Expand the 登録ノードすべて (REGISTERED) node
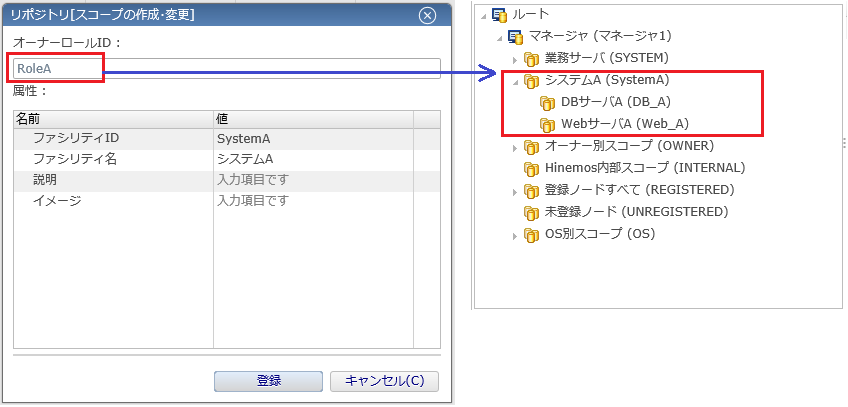Image resolution: width=848 pixels, height=407 pixels. pyautogui.click(x=515, y=192)
